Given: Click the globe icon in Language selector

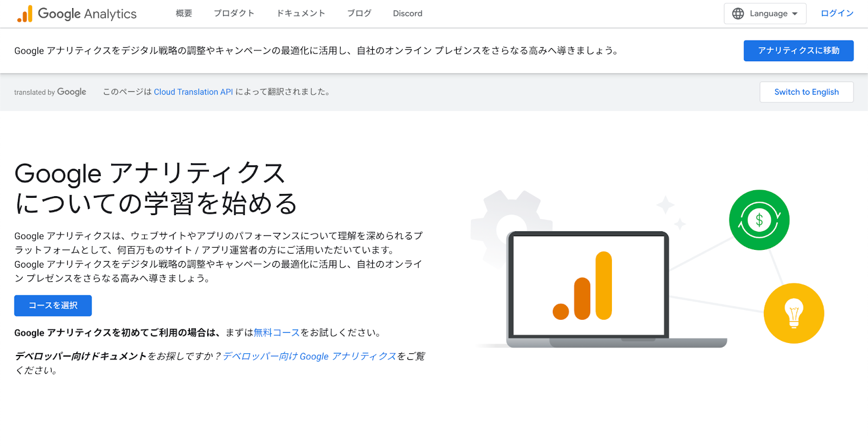Looking at the screenshot, I should click(738, 14).
